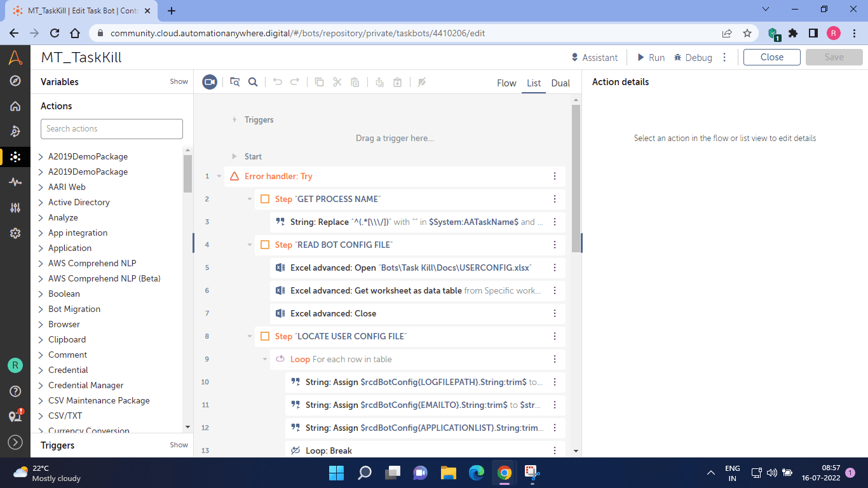
Task: Expand the Credential Manager action package
Action: 41,385
